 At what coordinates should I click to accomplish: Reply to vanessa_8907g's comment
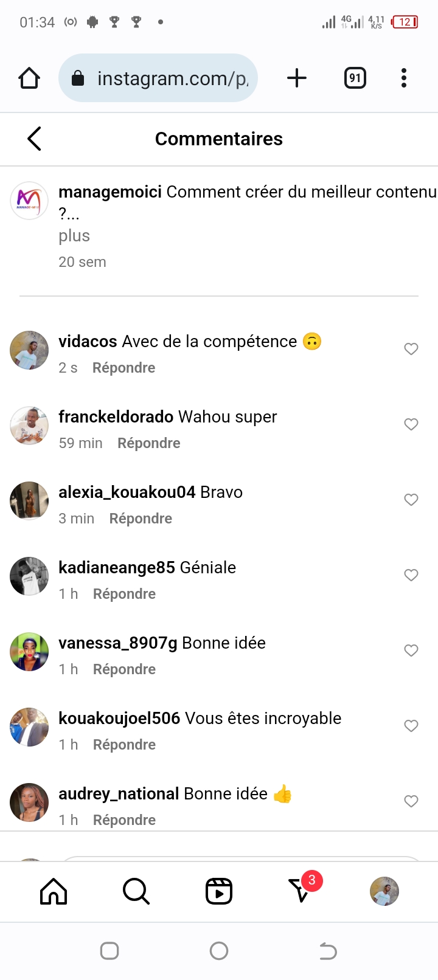pos(124,669)
